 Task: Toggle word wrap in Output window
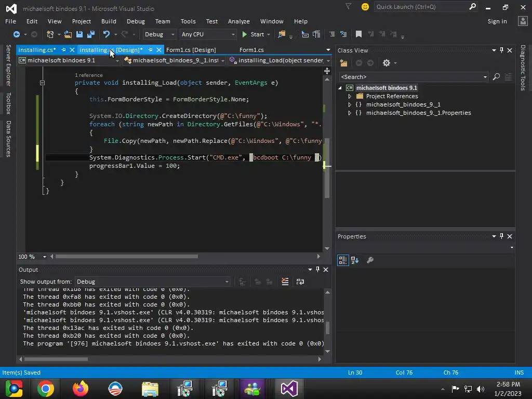pyautogui.click(x=300, y=282)
